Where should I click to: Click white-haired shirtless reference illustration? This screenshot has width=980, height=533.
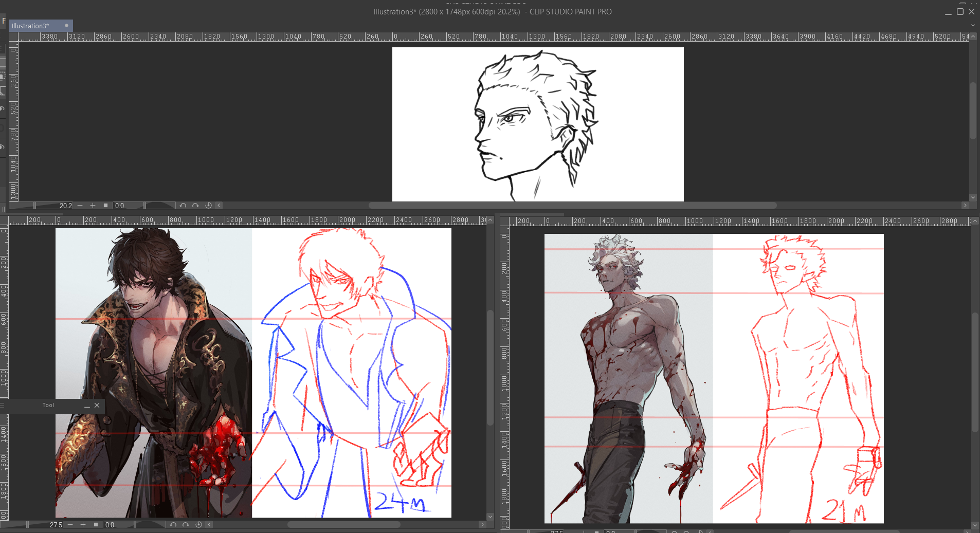[x=628, y=379]
